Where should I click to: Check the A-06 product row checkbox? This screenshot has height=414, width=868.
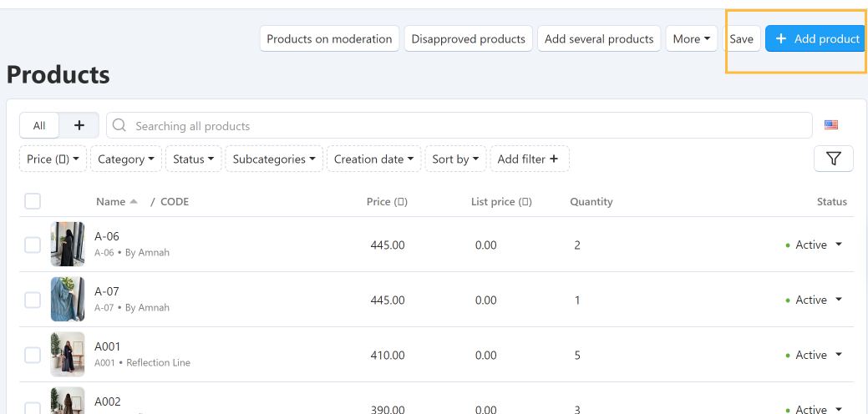(x=33, y=245)
